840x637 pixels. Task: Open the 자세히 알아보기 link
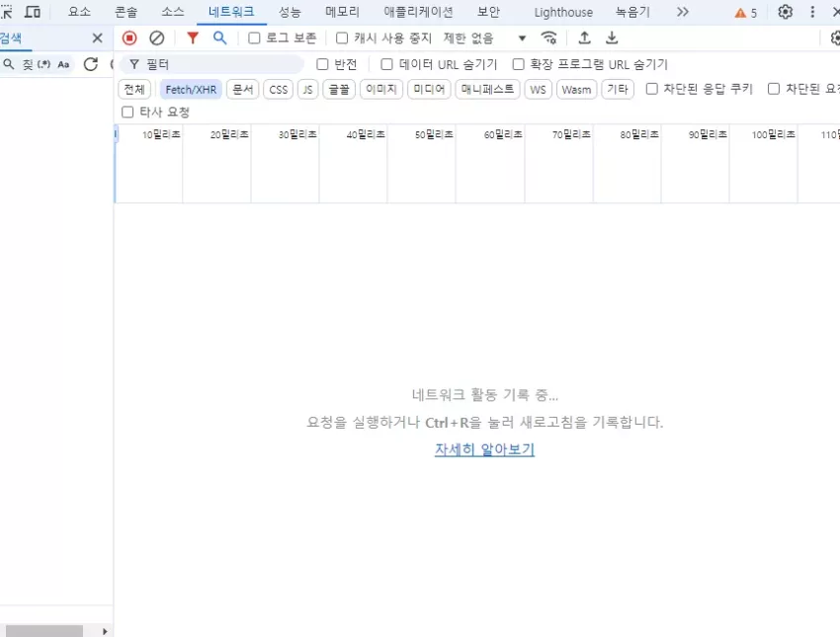[x=484, y=449]
